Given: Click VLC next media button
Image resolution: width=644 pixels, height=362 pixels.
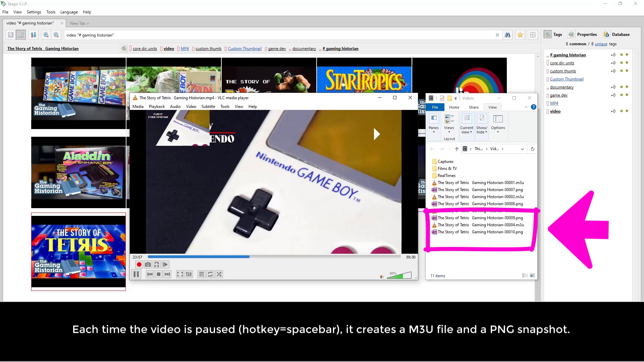Looking at the screenshot, I should [x=167, y=274].
